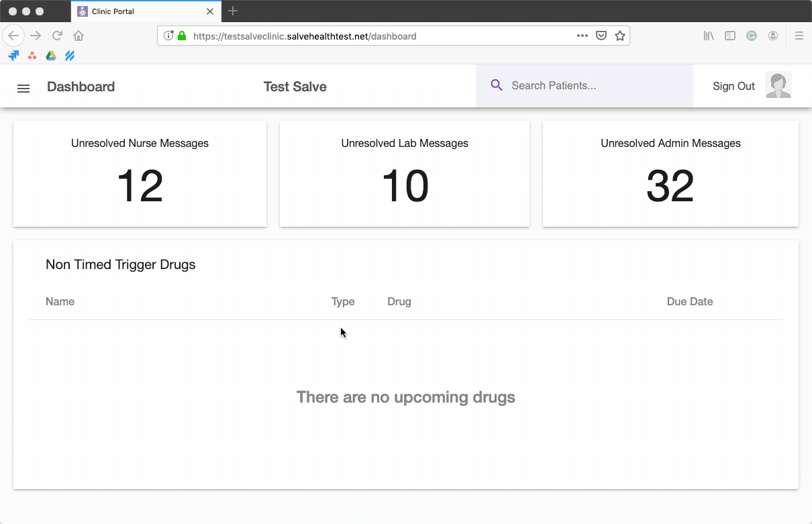Toggle the sidebar view icon
This screenshot has width=812, height=524.
(730, 36)
